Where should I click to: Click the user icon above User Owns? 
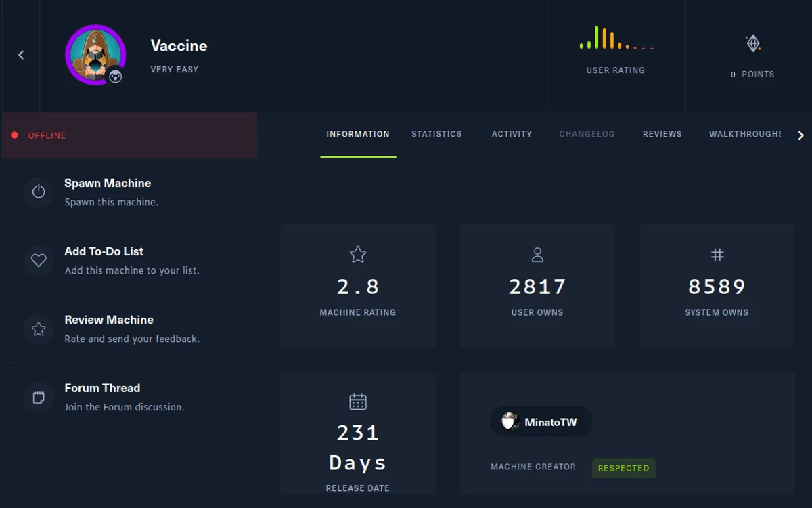[537, 255]
